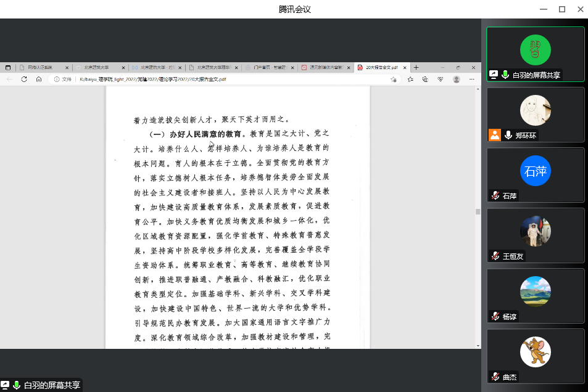
Task: Click the 白羽的屏幕共享 label at bottom left
Action: coord(52,385)
